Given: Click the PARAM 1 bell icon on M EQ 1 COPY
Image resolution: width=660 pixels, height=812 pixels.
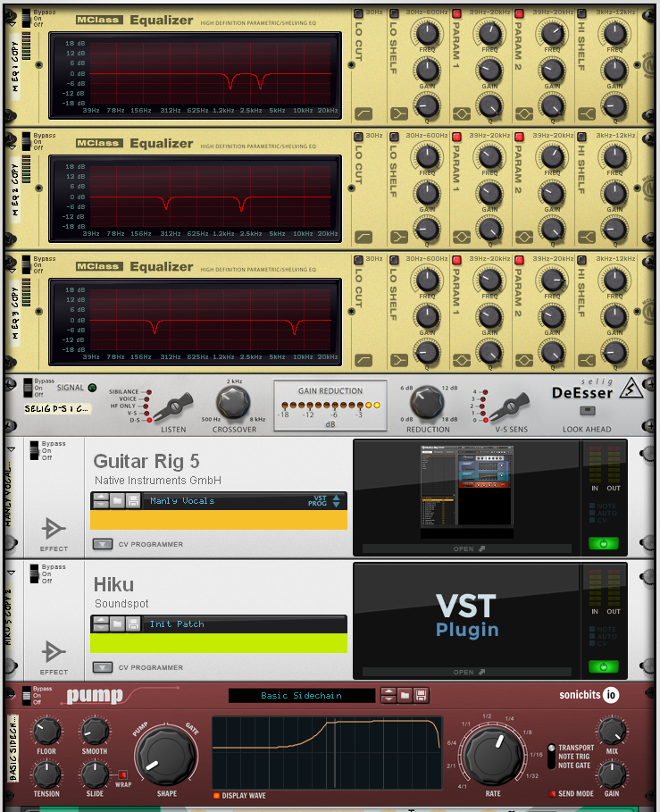Looking at the screenshot, I should [x=462, y=113].
